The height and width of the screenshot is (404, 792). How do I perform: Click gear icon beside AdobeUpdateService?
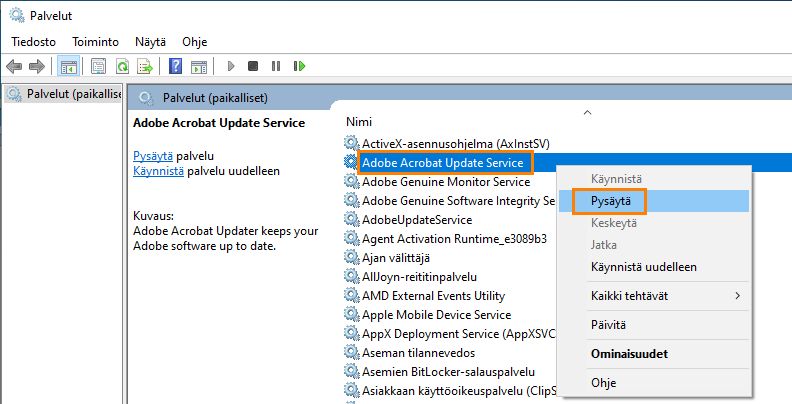(352, 220)
